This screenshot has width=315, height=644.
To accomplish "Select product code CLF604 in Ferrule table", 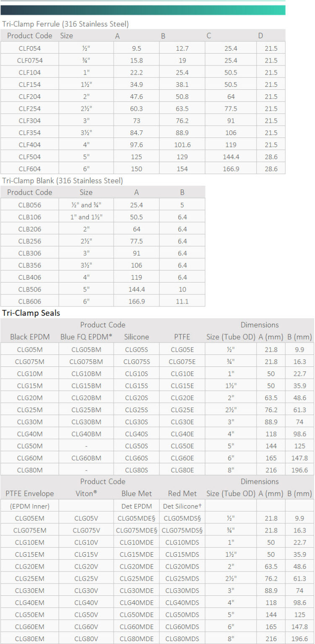I will 30,169.
